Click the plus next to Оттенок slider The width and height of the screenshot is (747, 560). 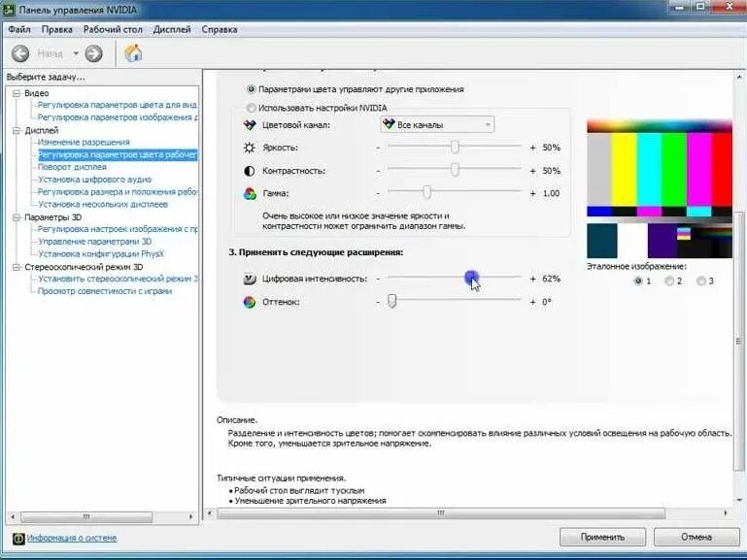(x=533, y=302)
